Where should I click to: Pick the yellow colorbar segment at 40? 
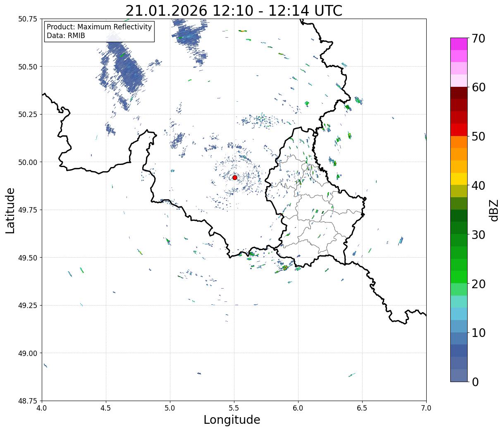(459, 179)
